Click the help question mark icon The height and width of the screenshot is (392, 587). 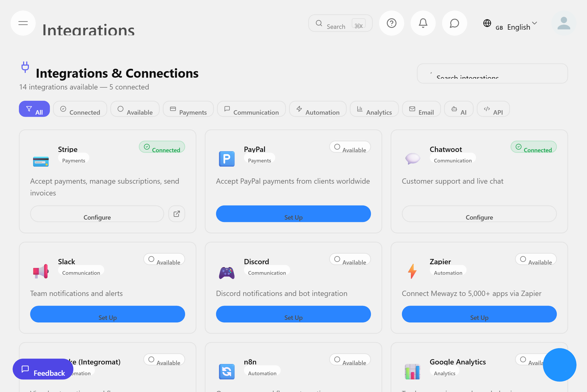[391, 23]
